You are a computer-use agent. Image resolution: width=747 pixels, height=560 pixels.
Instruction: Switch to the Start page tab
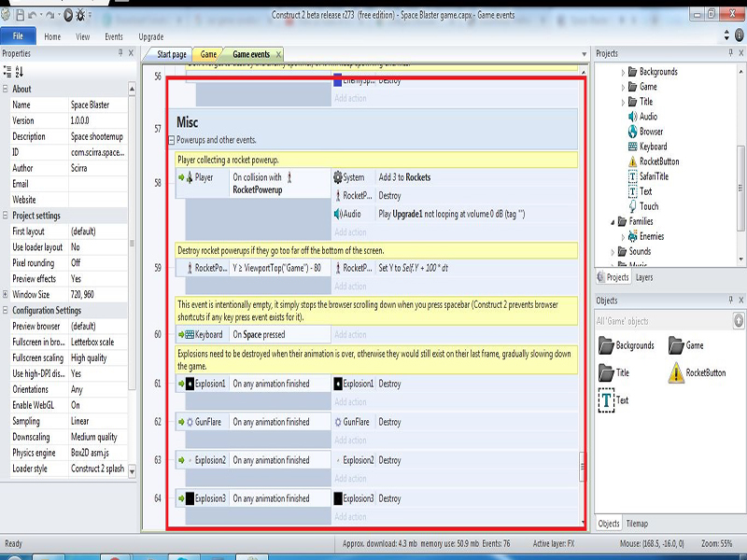pyautogui.click(x=170, y=54)
